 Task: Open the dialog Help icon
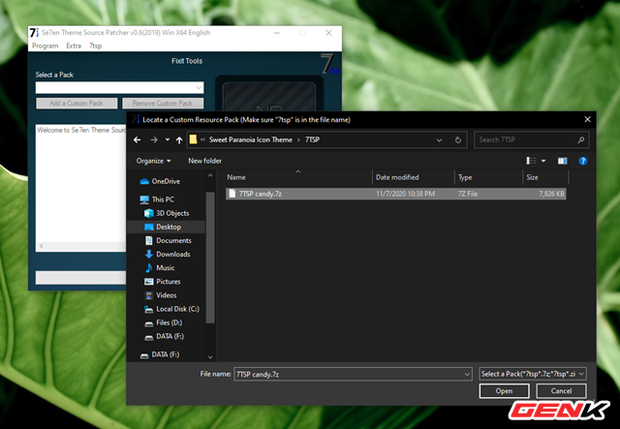pyautogui.click(x=582, y=160)
